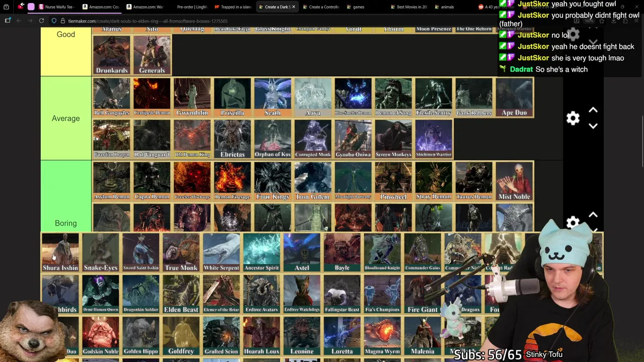Open the pinned YouTube tab

click(x=20, y=7)
